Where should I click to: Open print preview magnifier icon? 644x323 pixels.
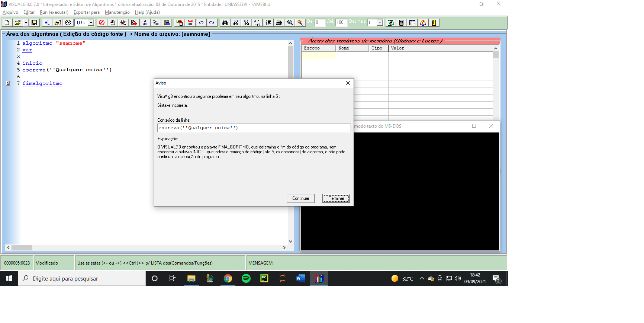coord(289,23)
